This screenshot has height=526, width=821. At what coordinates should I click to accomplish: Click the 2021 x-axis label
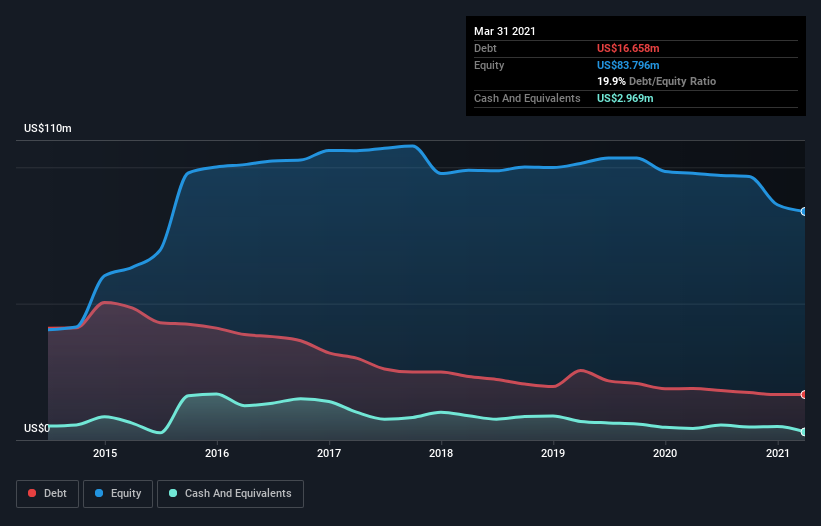coord(778,453)
